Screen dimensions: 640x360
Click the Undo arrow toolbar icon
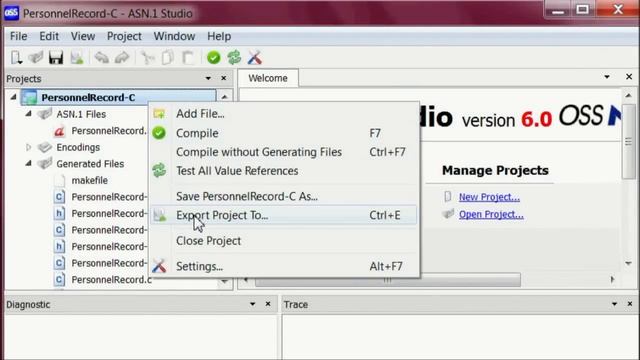coord(101,58)
